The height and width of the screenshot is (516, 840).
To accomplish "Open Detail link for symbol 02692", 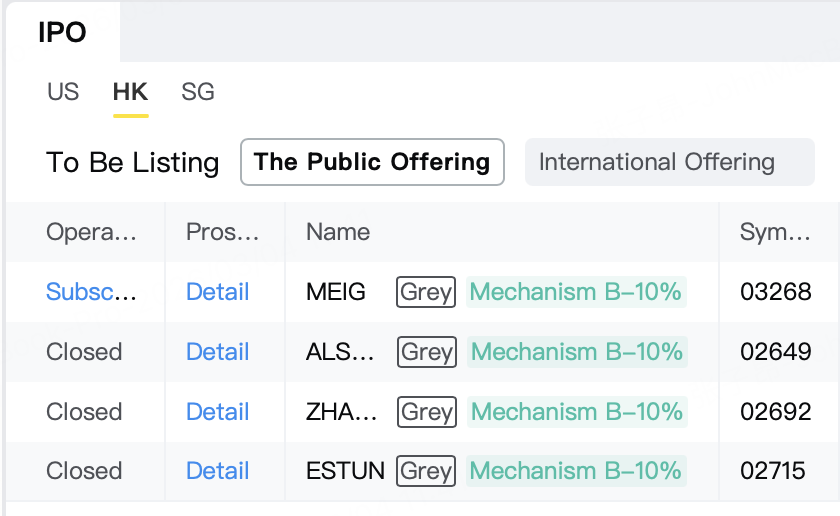I will pos(217,411).
